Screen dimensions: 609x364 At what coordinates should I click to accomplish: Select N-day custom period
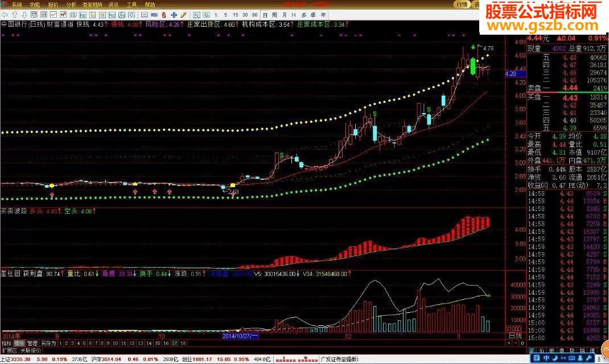[294, 15]
